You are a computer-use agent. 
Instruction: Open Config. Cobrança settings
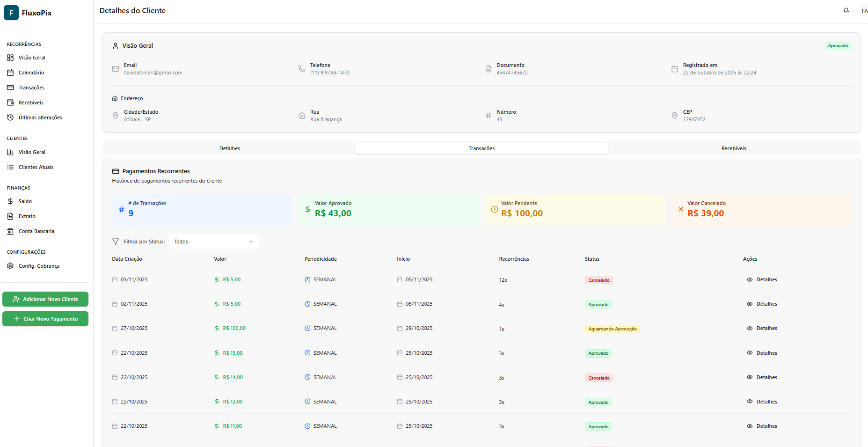click(39, 266)
